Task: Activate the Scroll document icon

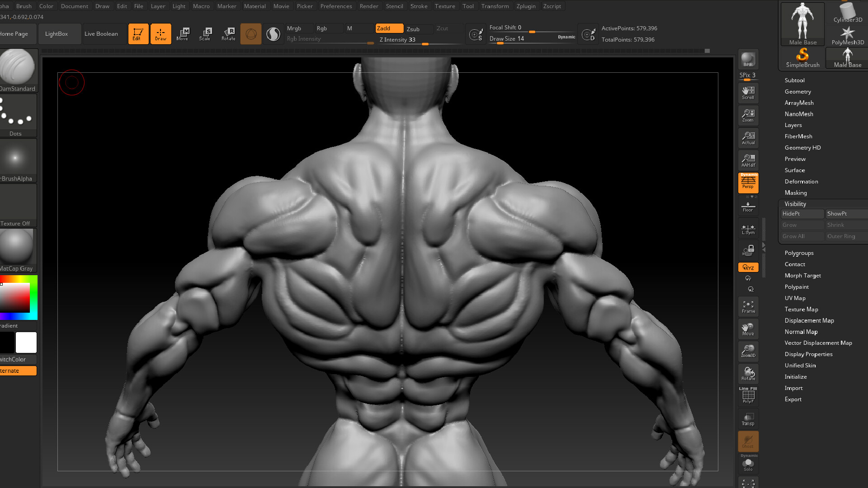Action: click(748, 93)
